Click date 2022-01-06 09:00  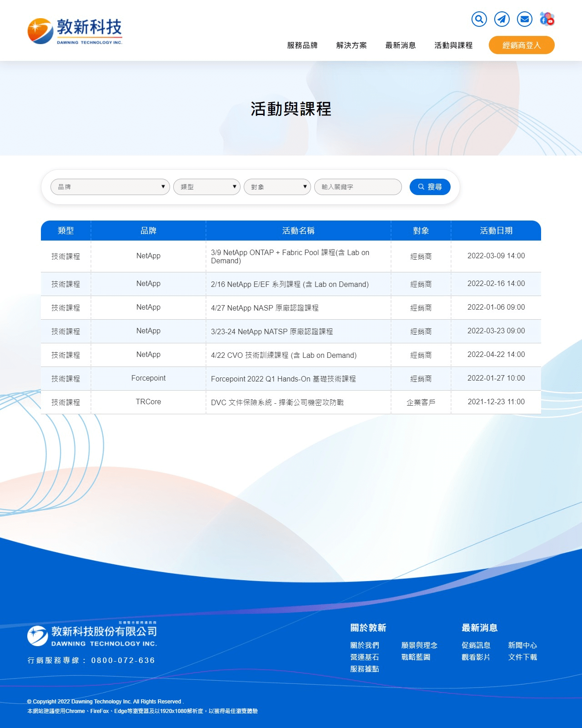[x=496, y=307]
